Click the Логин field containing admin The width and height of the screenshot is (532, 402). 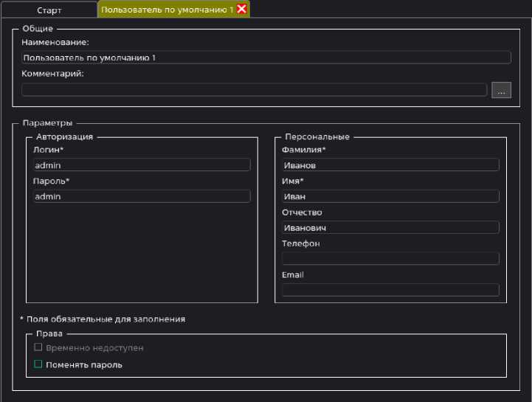[x=142, y=165]
